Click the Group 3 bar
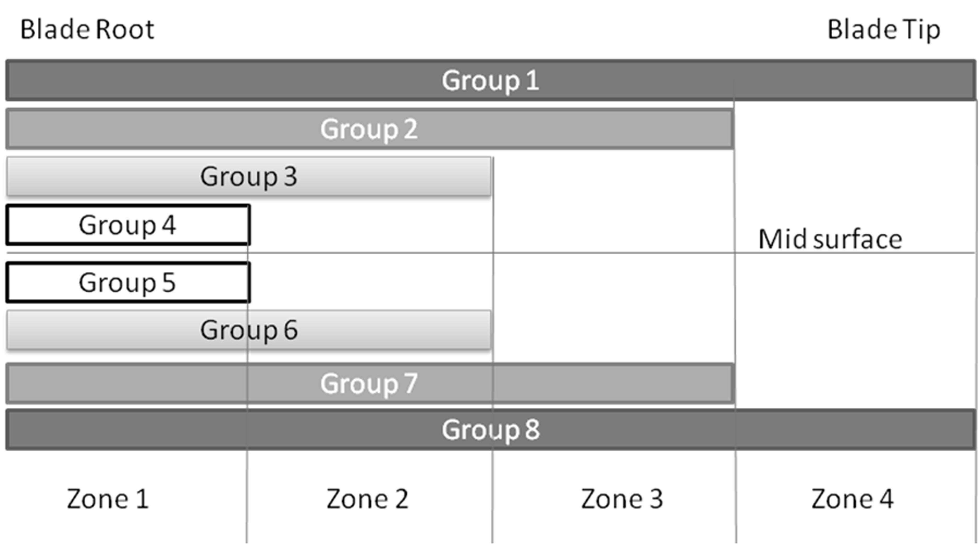This screenshot has width=980, height=544. [249, 177]
